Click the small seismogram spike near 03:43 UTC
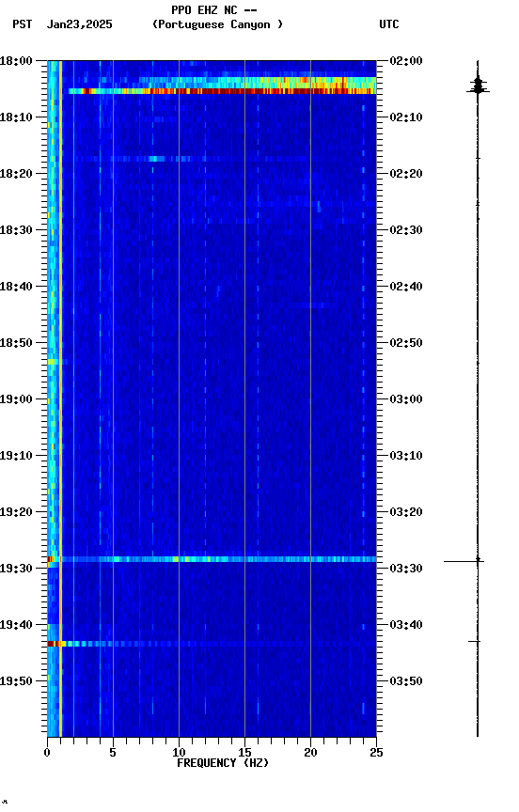The image size is (519, 812). pos(475,641)
